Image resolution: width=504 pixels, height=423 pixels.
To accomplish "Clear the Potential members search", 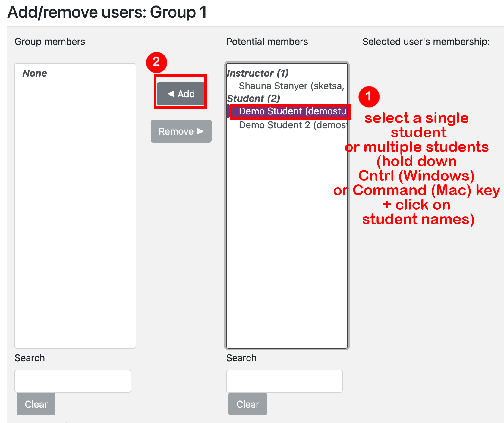I will [x=248, y=404].
